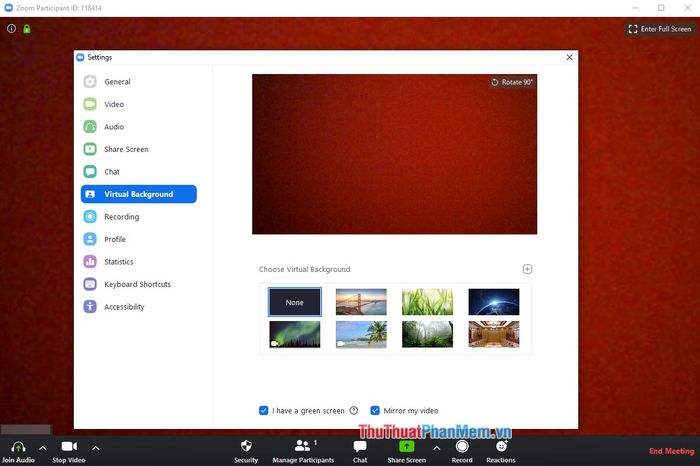Click the meeting information icon
Image resolution: width=700 pixels, height=466 pixels.
coord(12,29)
